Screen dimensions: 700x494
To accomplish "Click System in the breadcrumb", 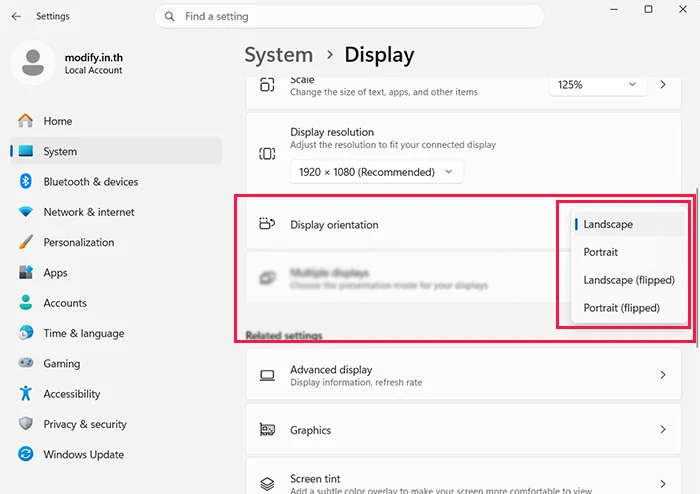I will coord(279,55).
